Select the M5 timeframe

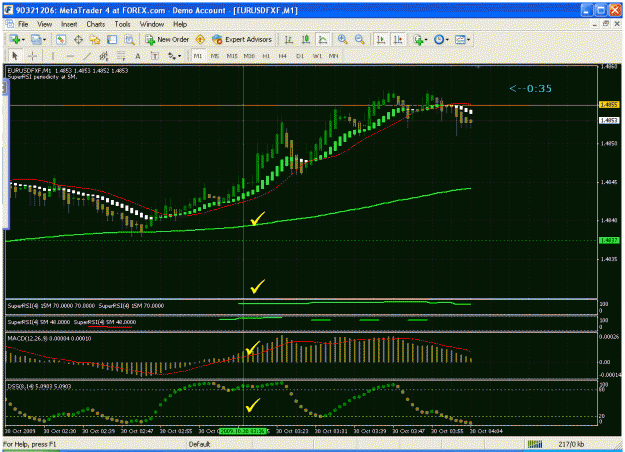pos(215,56)
